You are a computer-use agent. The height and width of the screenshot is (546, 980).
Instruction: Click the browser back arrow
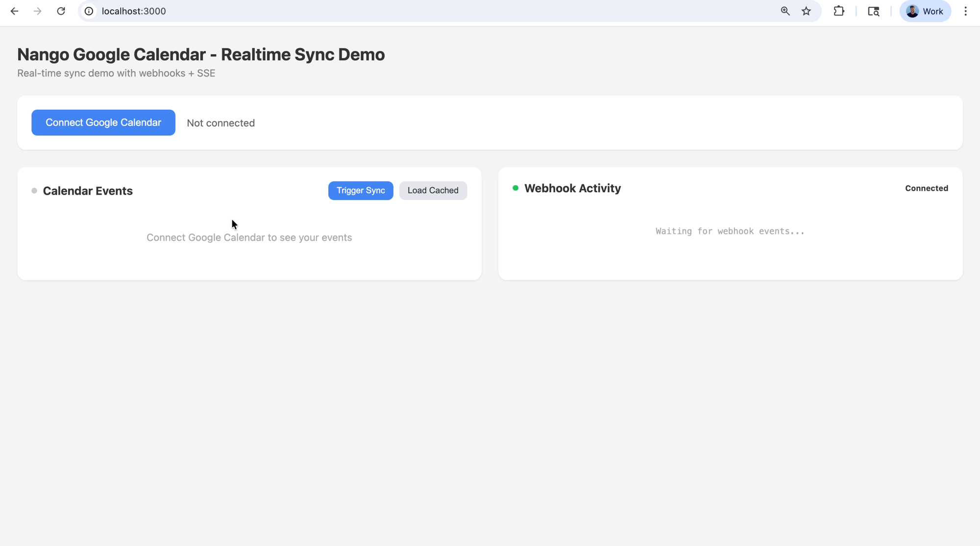[x=14, y=11]
